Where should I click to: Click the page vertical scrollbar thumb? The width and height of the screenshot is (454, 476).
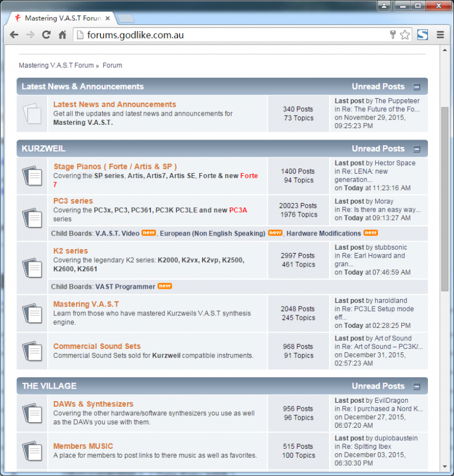click(444, 199)
